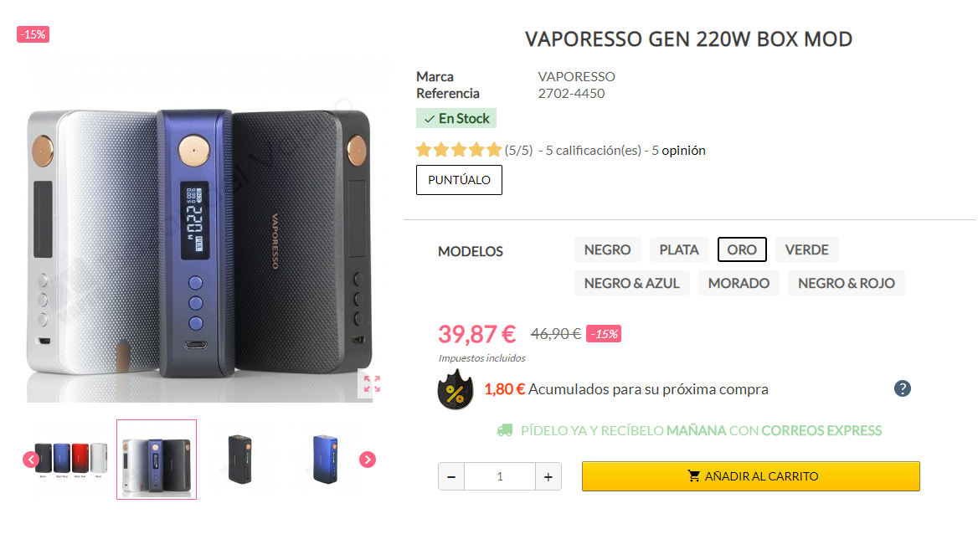Image resolution: width=978 pixels, height=560 pixels.
Task: Click the AÑADIR AL CARRITO button
Action: point(751,476)
